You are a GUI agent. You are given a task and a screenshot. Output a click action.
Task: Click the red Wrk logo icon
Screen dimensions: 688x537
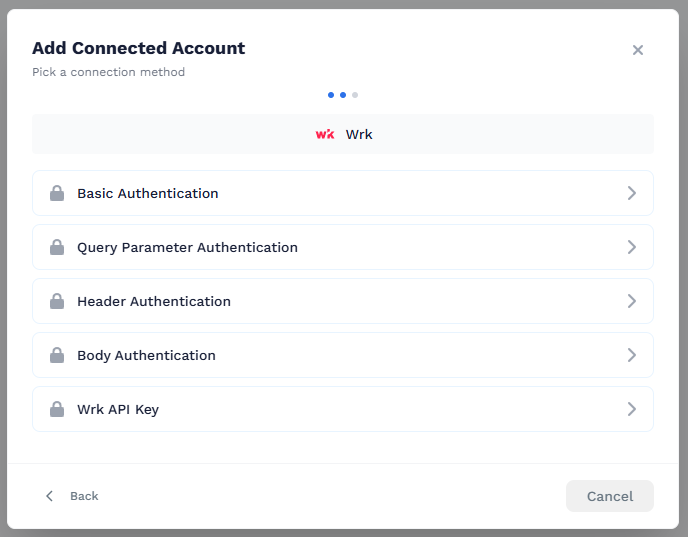pos(325,134)
